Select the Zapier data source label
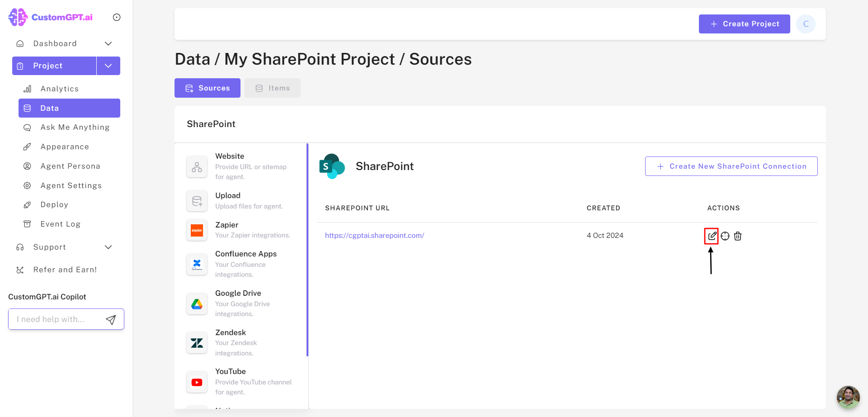This screenshot has height=417, width=868. (227, 225)
